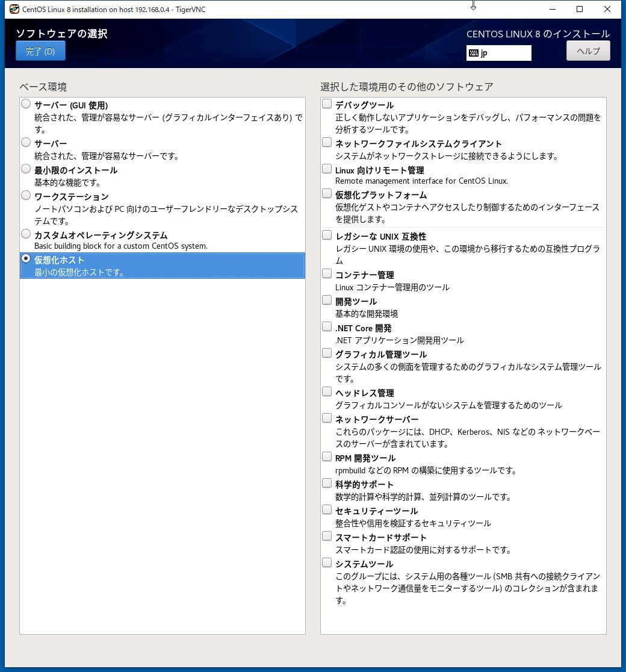Screen dimensions: 626x672
Task: Click the 基本的な開発環境 description
Action: [x=367, y=314]
